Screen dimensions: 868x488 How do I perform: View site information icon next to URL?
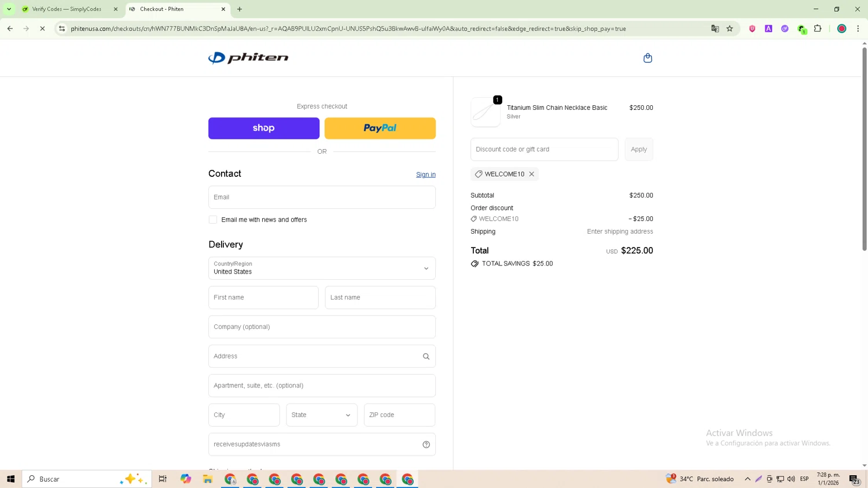[x=62, y=28]
